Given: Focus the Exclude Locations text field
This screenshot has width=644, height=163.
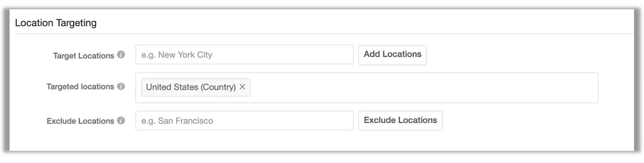Looking at the screenshot, I should [244, 121].
